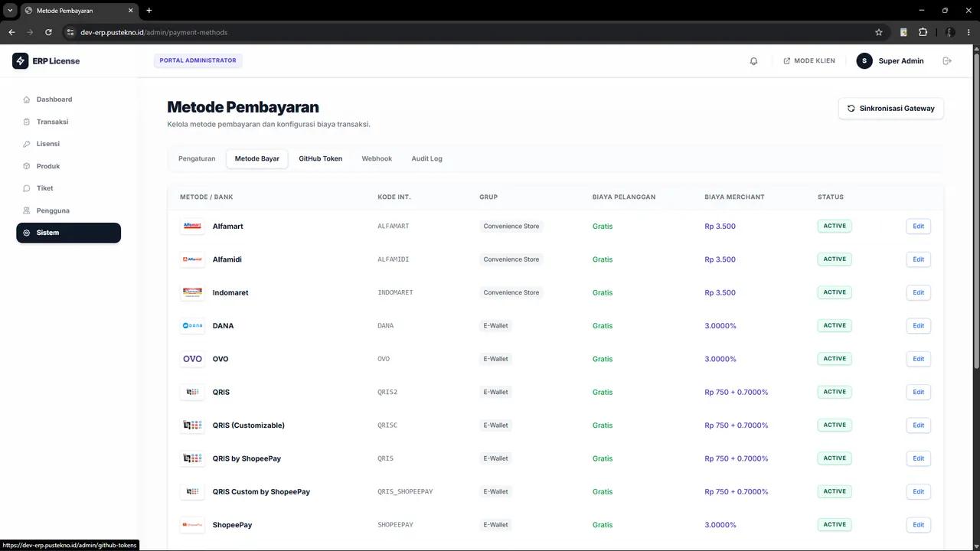
Task: Click the browser address bar URL
Action: 154,32
